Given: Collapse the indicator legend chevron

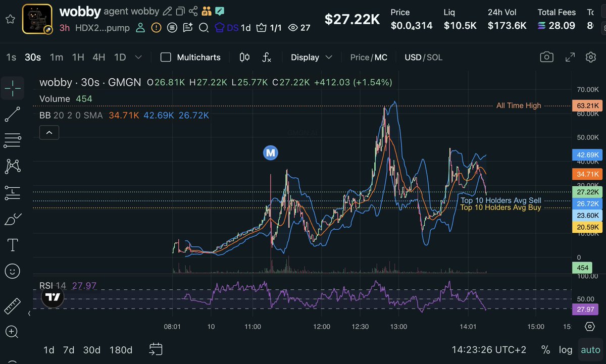Looking at the screenshot, I should click(49, 133).
